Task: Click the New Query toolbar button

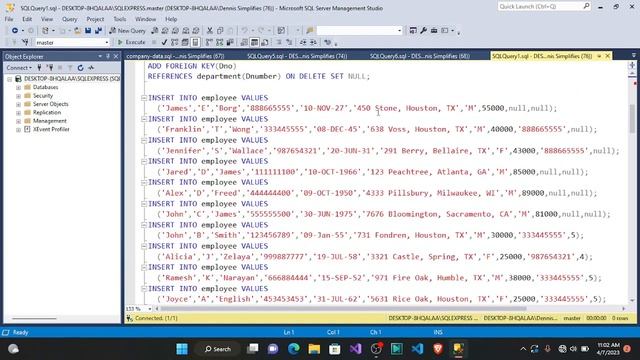Action: point(127,31)
